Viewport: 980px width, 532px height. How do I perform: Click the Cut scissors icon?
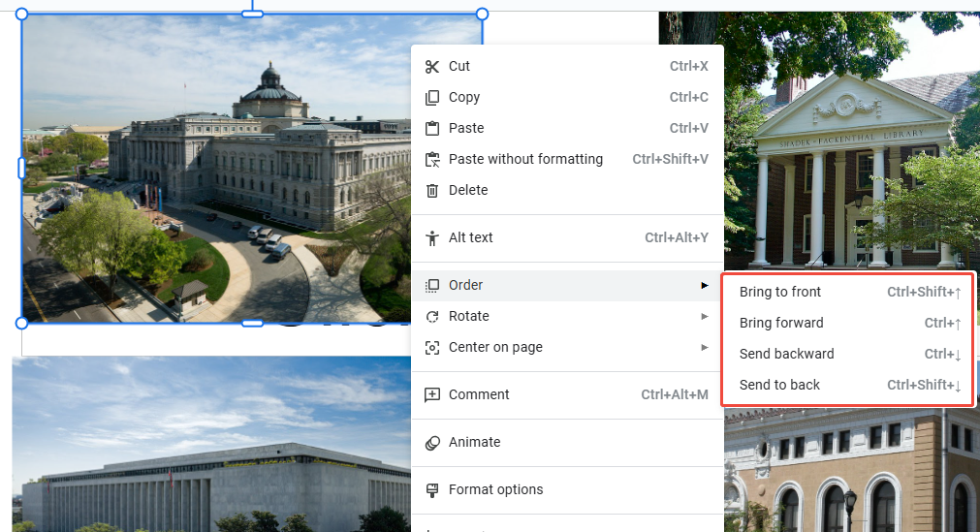pyautogui.click(x=432, y=67)
